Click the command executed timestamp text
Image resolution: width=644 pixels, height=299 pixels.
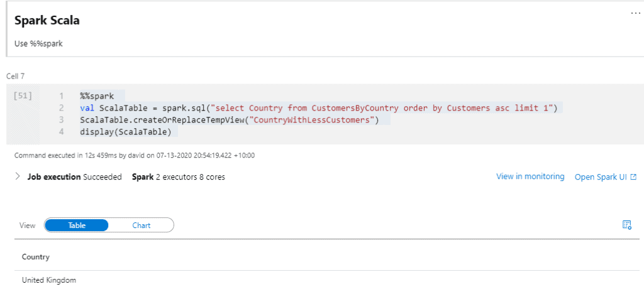[135, 155]
